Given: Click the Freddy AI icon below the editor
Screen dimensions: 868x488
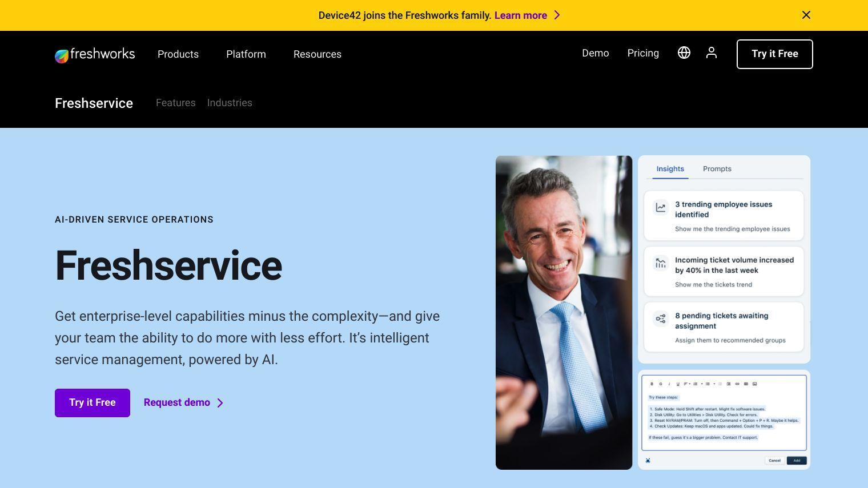Looking at the screenshot, I should tap(648, 461).
